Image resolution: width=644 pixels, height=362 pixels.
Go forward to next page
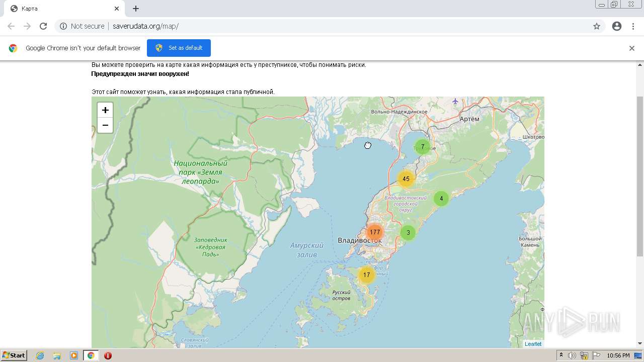tap(27, 26)
